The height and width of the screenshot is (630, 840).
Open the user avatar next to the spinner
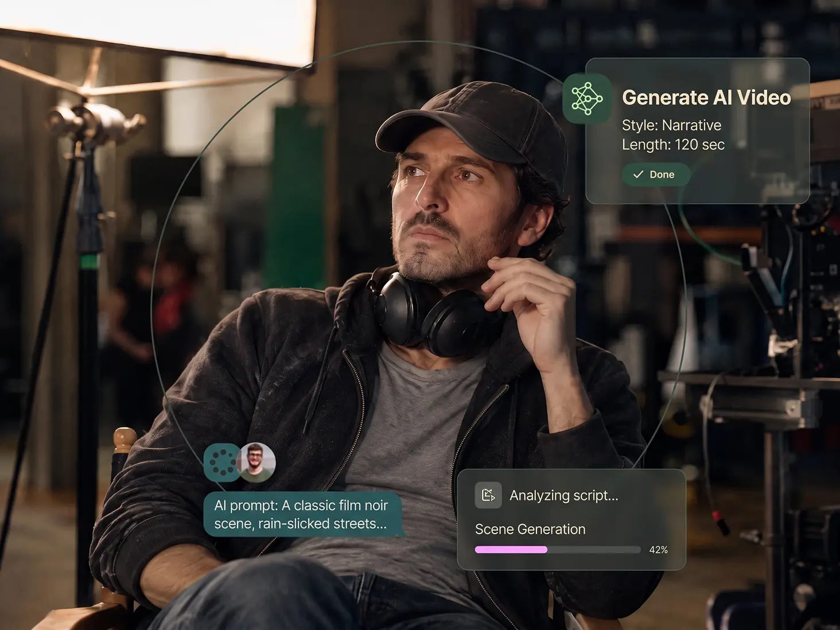(x=256, y=462)
